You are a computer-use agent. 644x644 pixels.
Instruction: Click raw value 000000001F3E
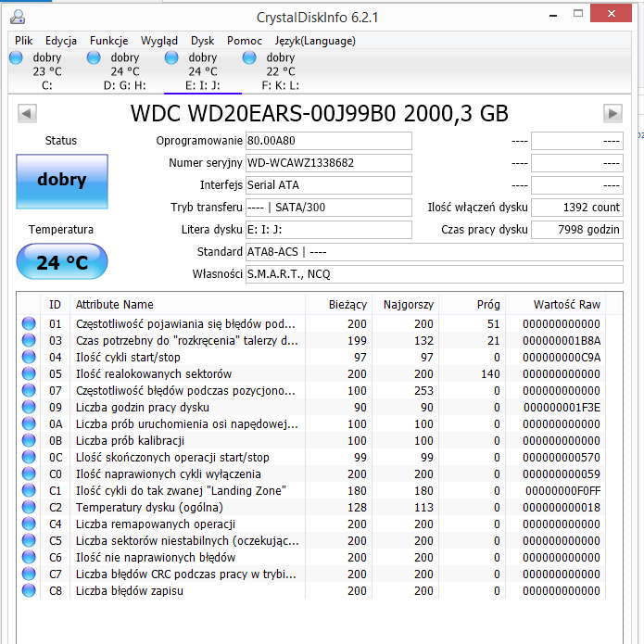click(562, 408)
